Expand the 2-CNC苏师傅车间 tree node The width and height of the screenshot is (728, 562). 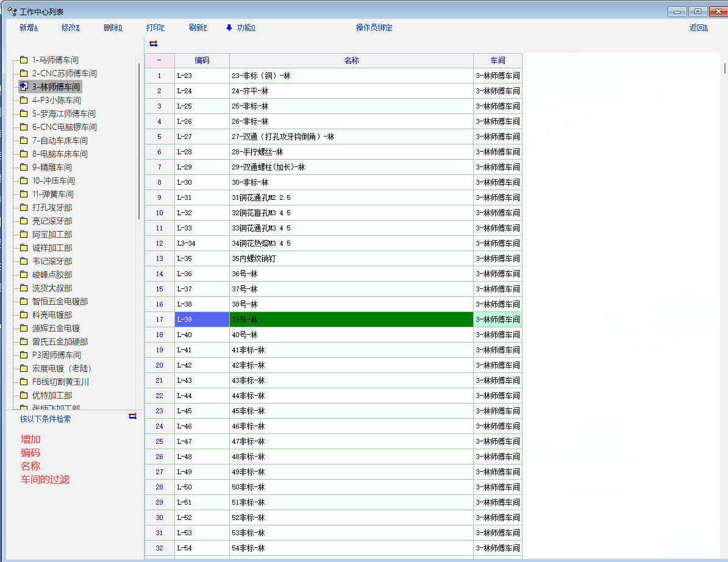pos(64,74)
